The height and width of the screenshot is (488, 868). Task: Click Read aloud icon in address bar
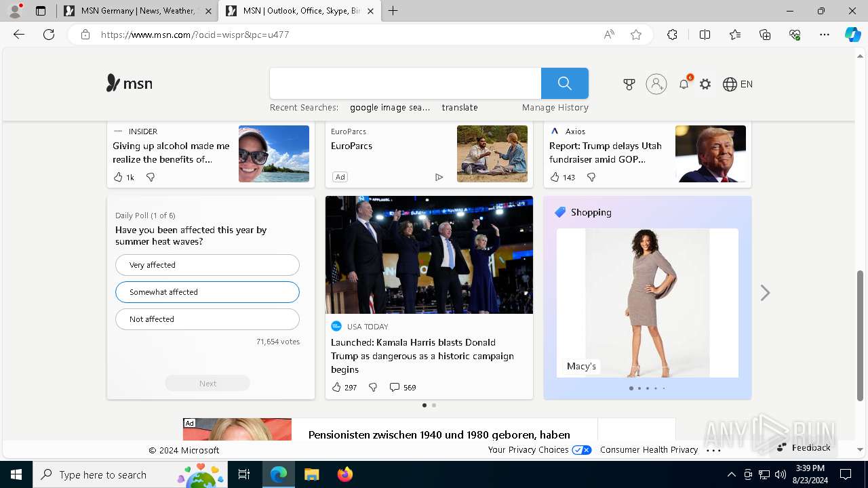tap(609, 35)
